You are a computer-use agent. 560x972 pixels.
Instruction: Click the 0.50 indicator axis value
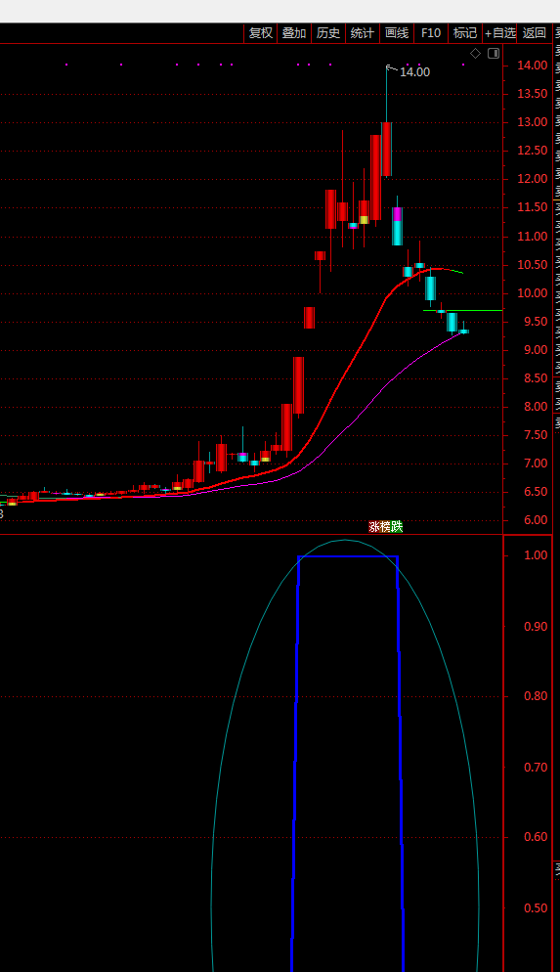[x=536, y=908]
